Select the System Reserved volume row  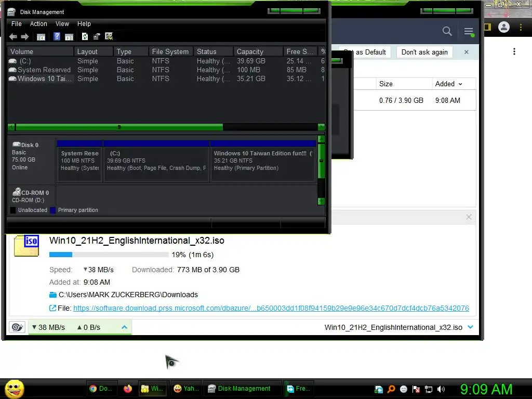point(166,70)
